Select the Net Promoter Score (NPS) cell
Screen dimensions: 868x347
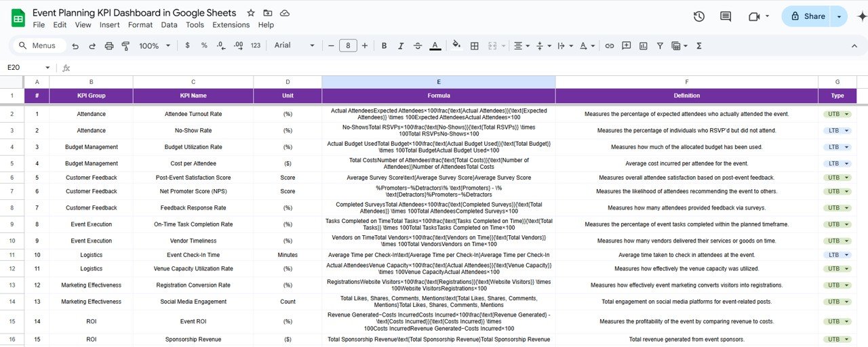click(193, 191)
